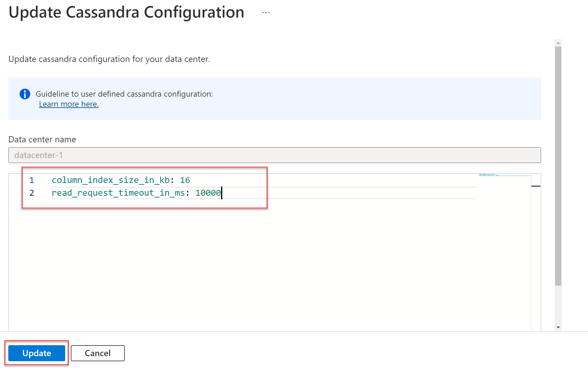Click the Data center name label
The height and width of the screenshot is (371, 588).
point(42,139)
